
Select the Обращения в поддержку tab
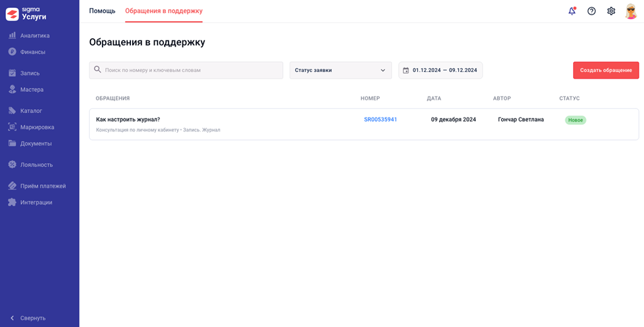(164, 11)
